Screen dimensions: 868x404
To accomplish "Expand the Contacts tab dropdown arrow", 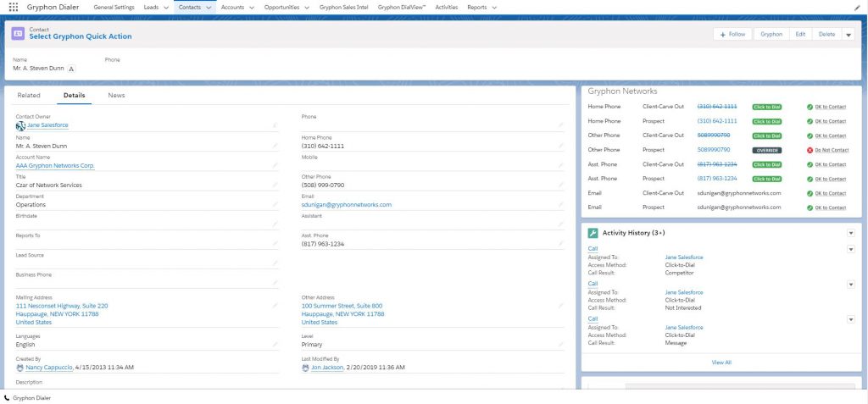I will pos(209,8).
